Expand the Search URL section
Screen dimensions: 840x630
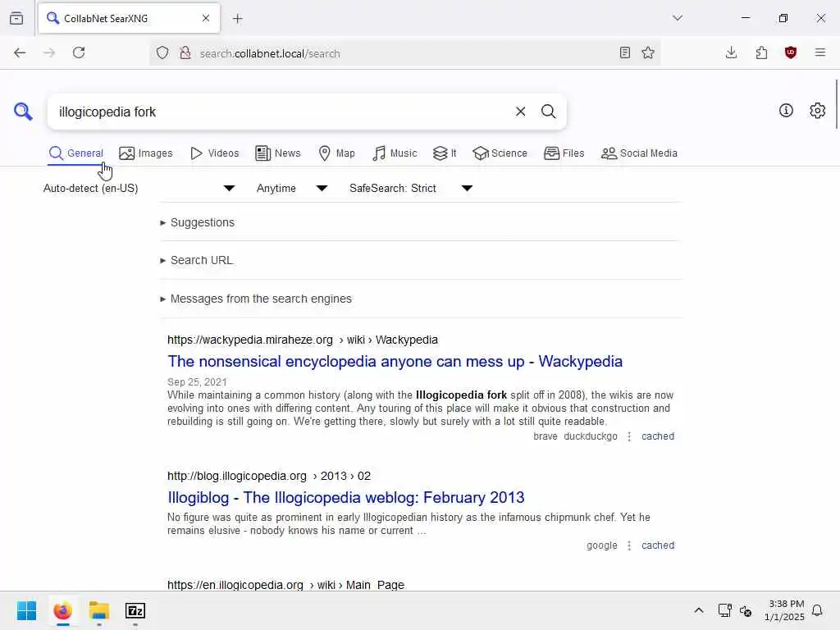point(197,260)
